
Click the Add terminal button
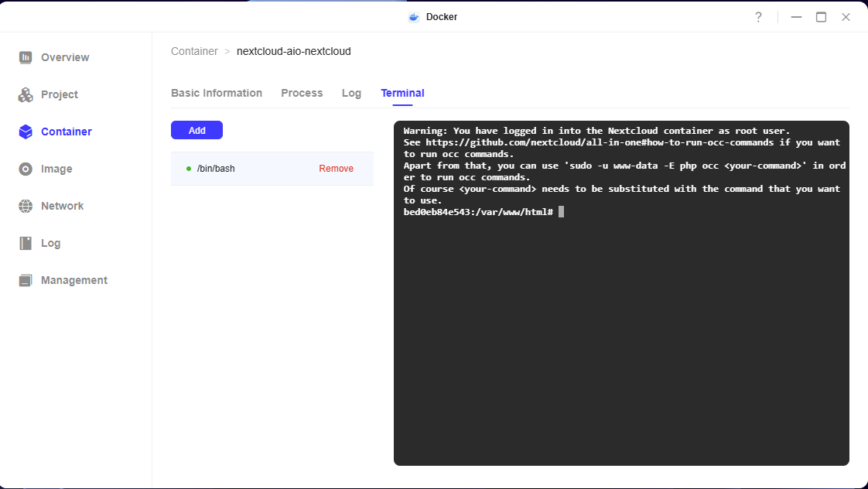196,130
